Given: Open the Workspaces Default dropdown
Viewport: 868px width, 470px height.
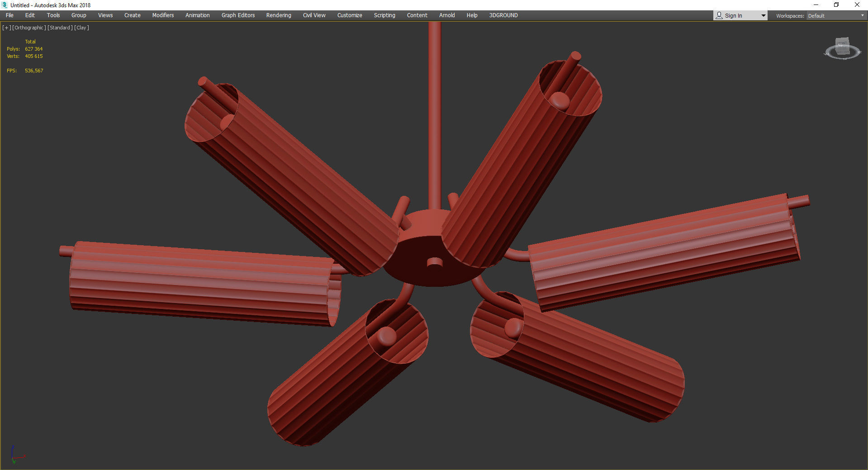Looking at the screenshot, I should pos(836,16).
